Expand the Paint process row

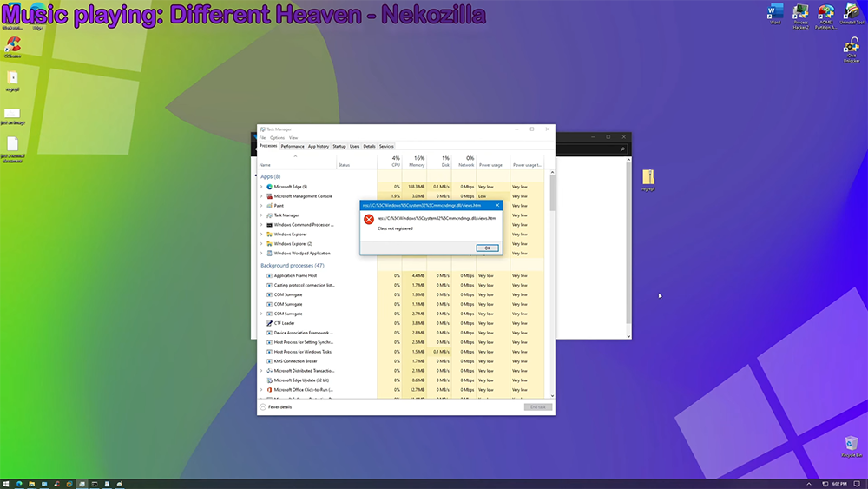point(261,206)
